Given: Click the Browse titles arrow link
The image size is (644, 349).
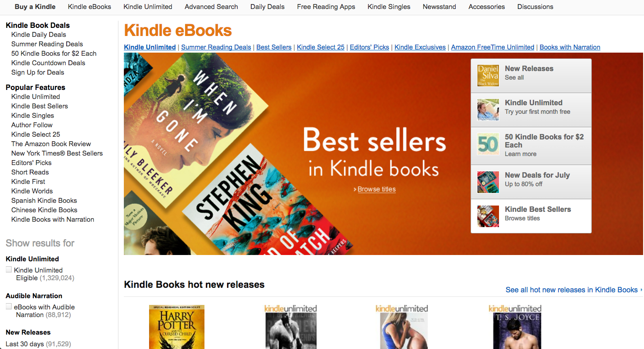Looking at the screenshot, I should point(375,189).
